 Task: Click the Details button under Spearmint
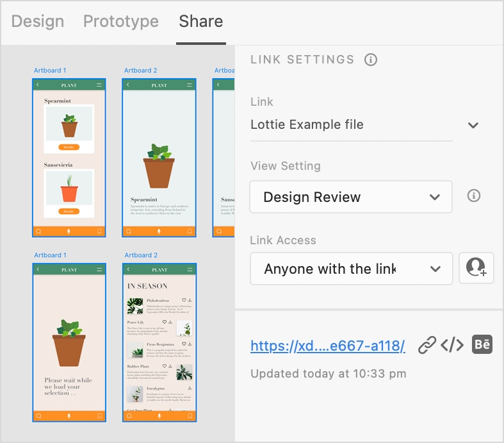click(69, 147)
